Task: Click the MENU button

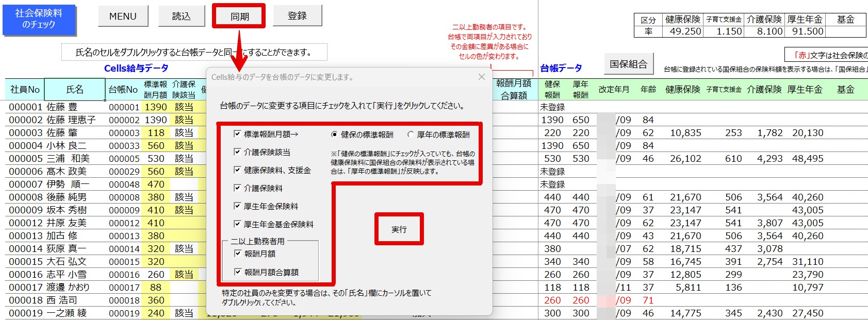Action: (123, 16)
